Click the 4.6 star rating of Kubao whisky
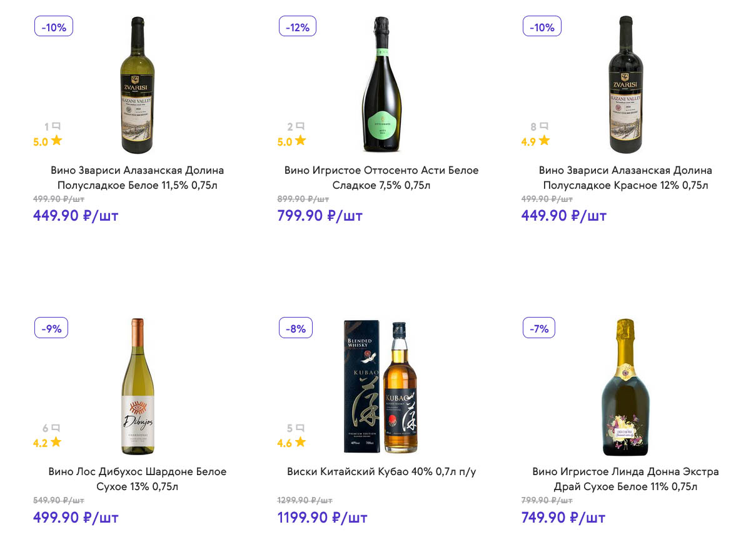 pos(291,443)
